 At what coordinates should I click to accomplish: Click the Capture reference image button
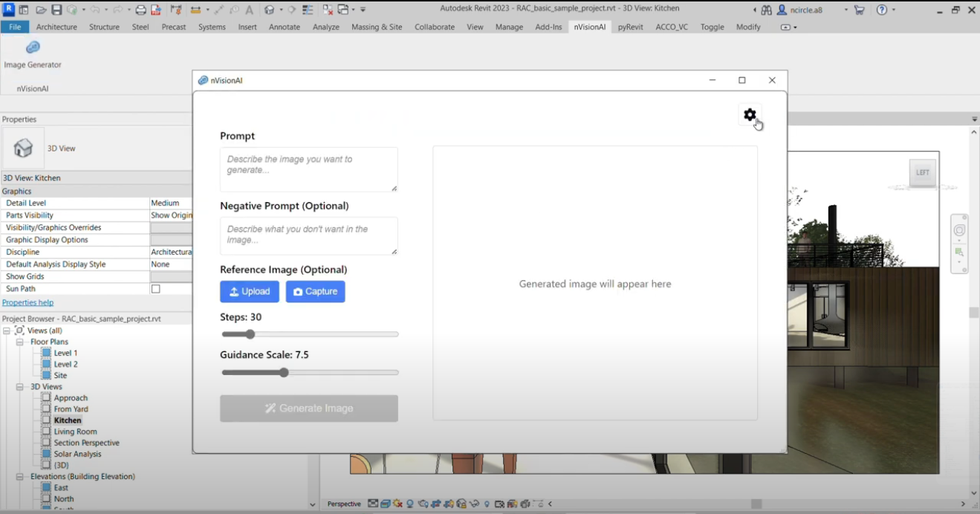point(316,292)
